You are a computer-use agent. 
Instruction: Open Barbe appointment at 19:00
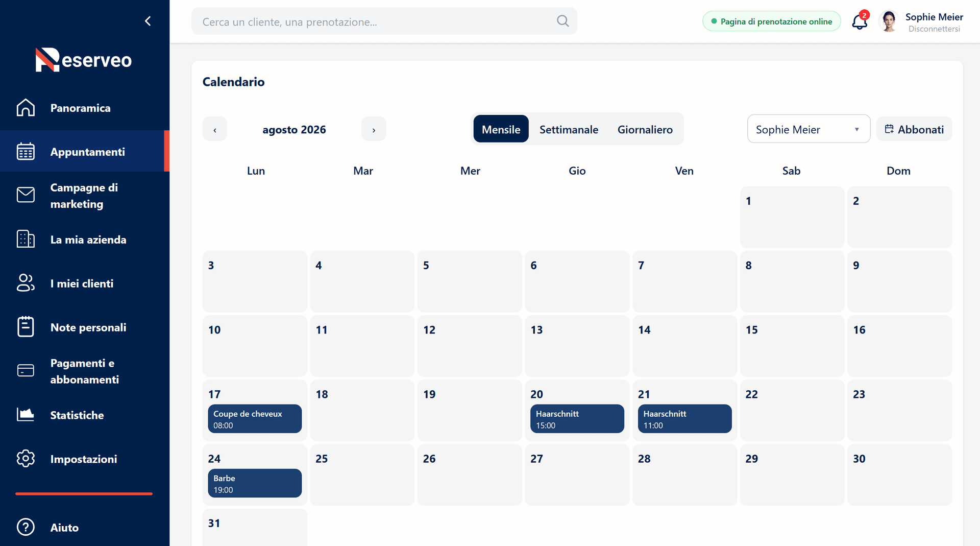tap(254, 483)
